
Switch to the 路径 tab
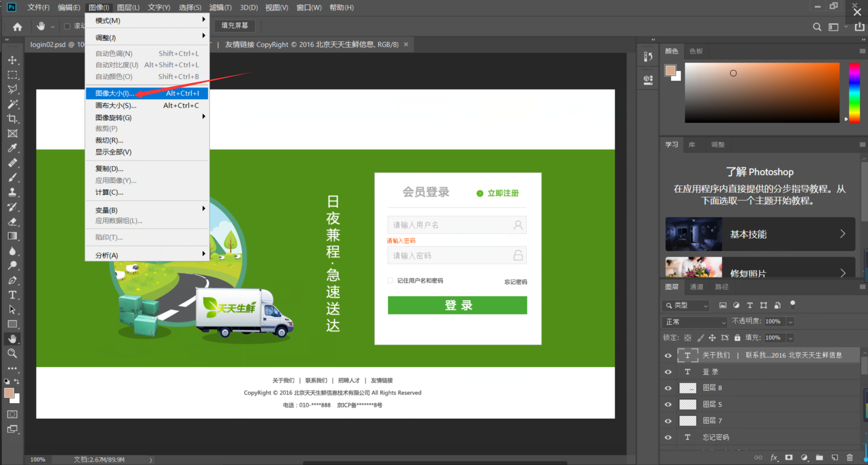(x=722, y=287)
